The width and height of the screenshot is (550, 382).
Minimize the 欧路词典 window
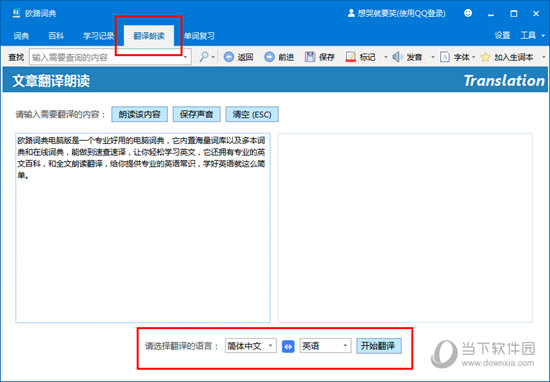491,14
